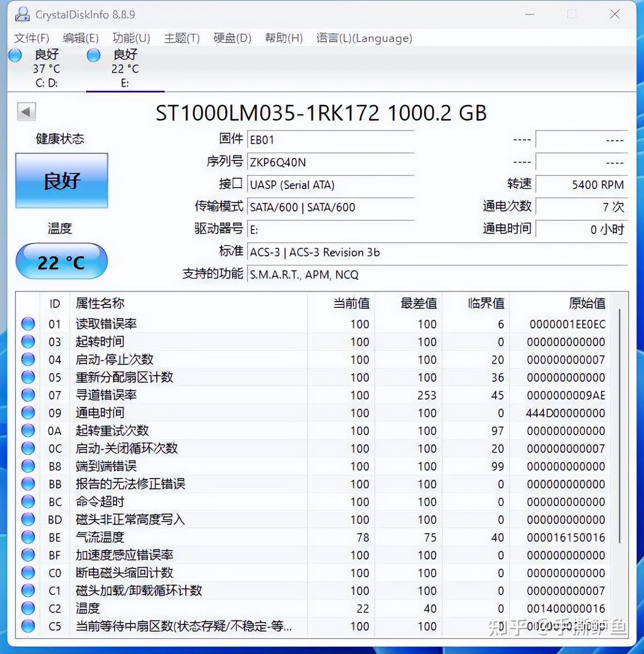Image resolution: width=644 pixels, height=654 pixels.
Task: Click status orb of attribute C1 磁头加载/卸载循环计数
Action: [x=28, y=590]
